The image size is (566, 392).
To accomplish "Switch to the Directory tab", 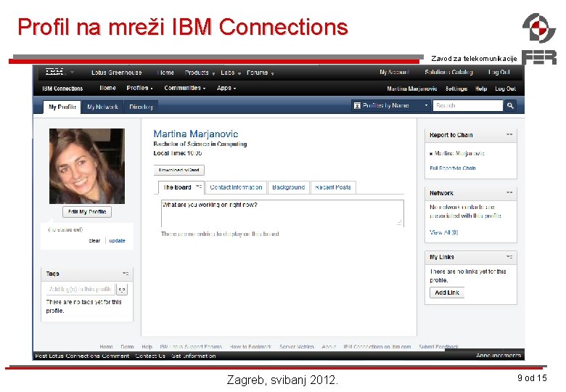I will point(141,107).
